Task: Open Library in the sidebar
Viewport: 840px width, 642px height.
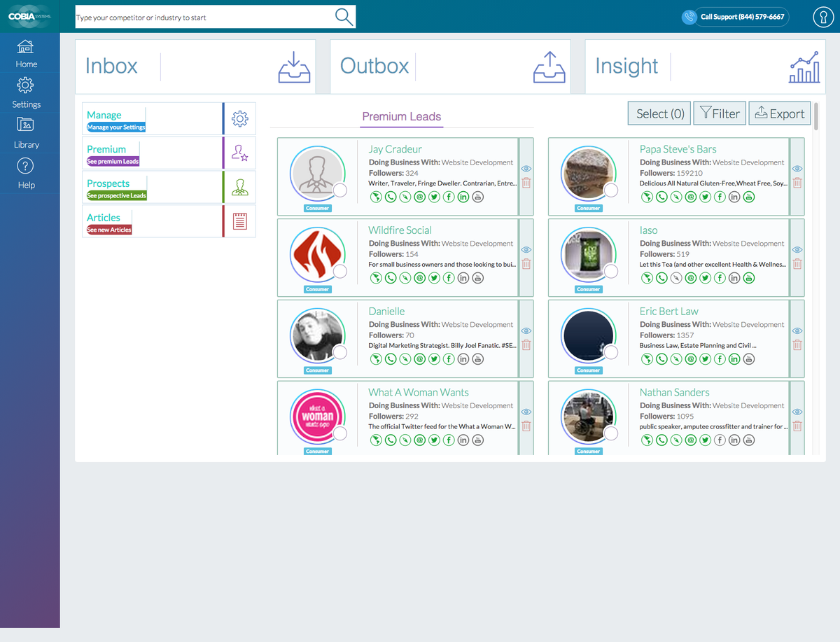Action: (26, 134)
